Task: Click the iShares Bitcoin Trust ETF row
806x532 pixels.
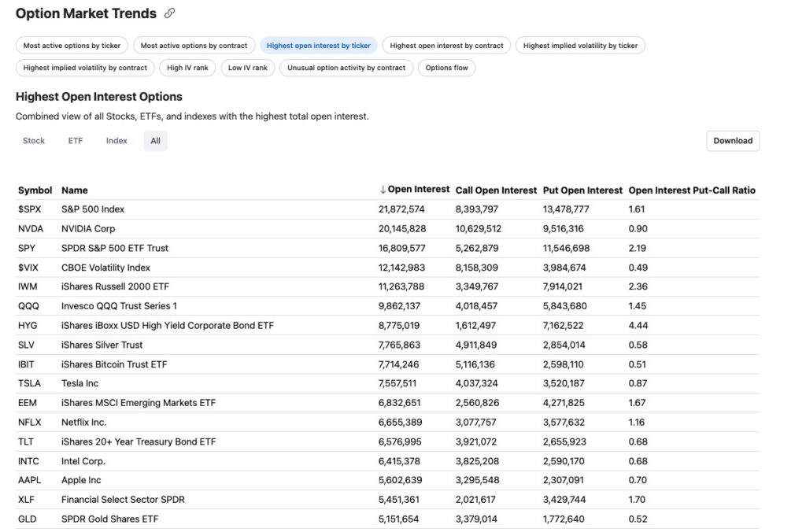Action: click(x=114, y=364)
